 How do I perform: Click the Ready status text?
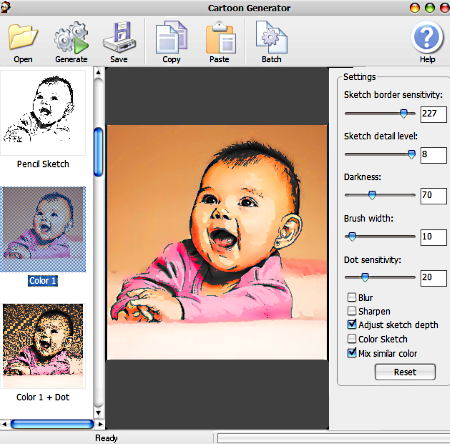coord(106,438)
